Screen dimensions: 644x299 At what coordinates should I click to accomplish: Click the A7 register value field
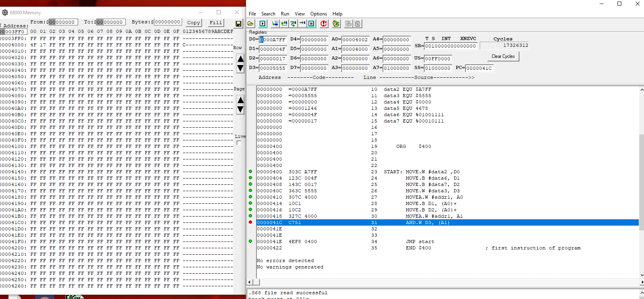(x=397, y=68)
